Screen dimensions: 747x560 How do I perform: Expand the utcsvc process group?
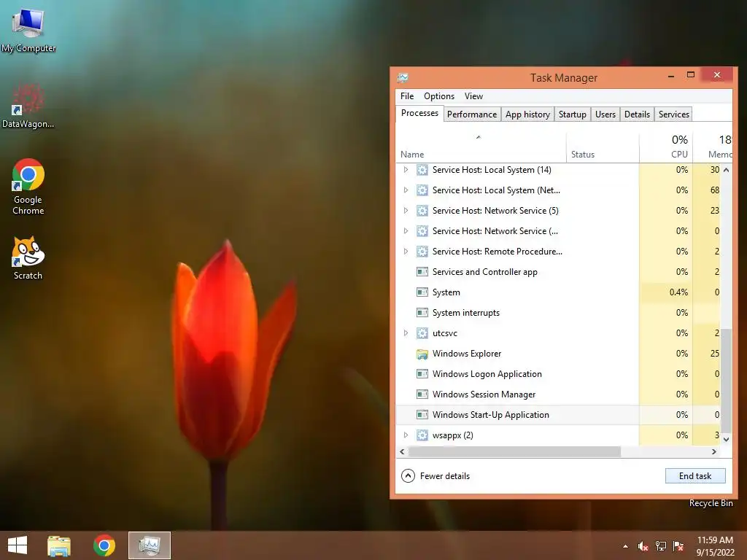coord(406,332)
